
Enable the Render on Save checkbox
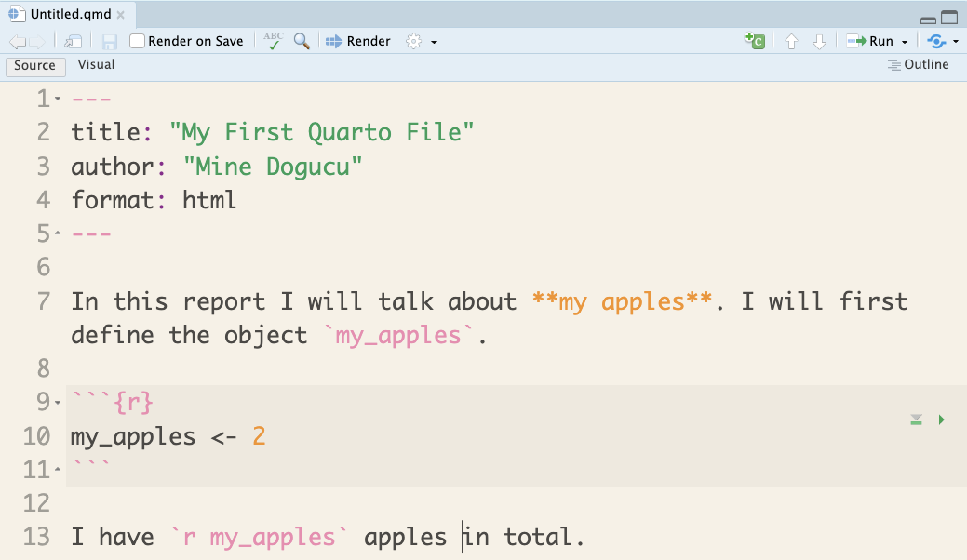[x=136, y=41]
